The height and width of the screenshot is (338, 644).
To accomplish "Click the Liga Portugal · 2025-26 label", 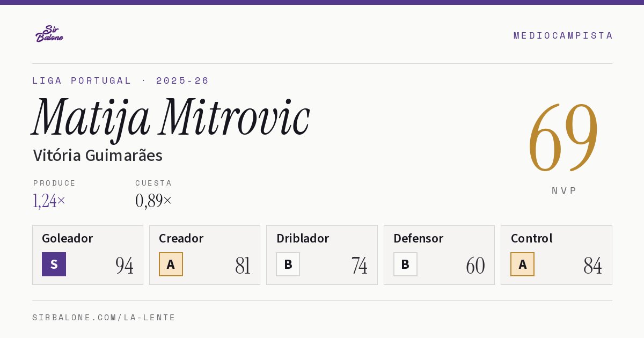I will pos(121,80).
